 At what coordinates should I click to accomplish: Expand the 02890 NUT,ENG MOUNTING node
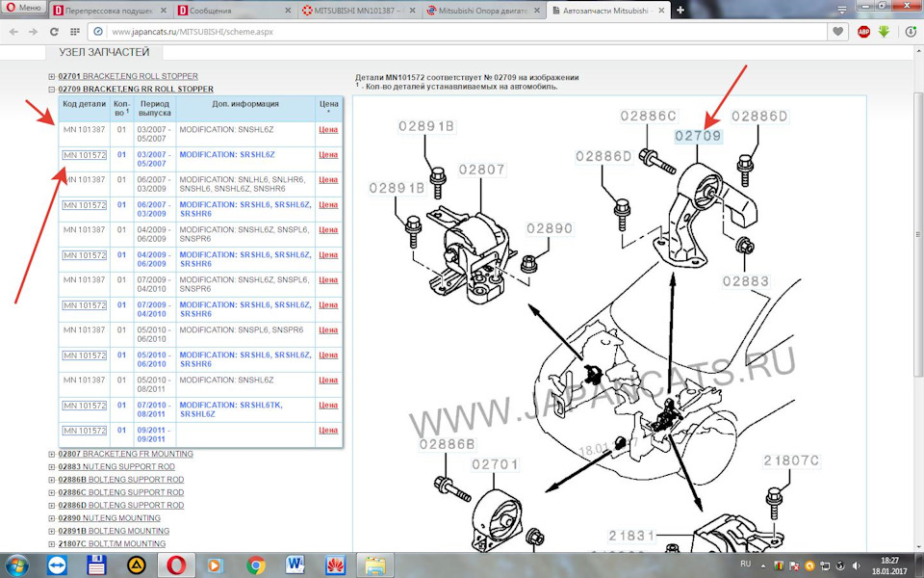(52, 518)
